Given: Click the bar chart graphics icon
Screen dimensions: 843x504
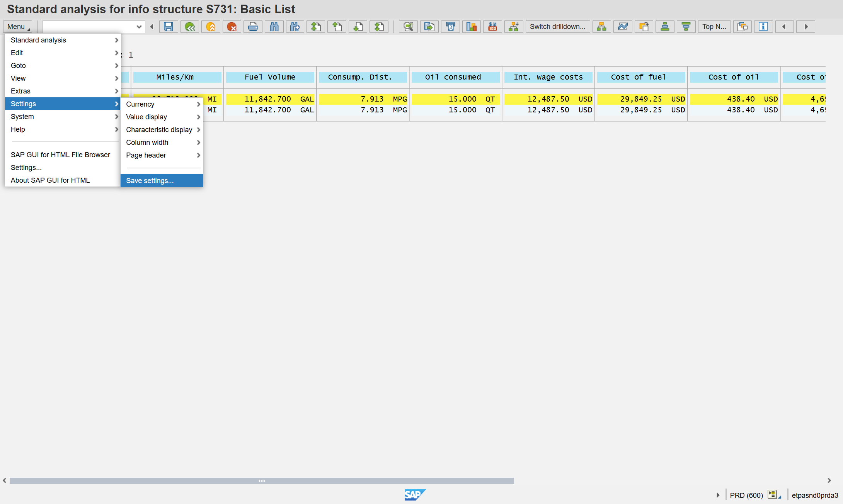Looking at the screenshot, I should click(x=472, y=27).
